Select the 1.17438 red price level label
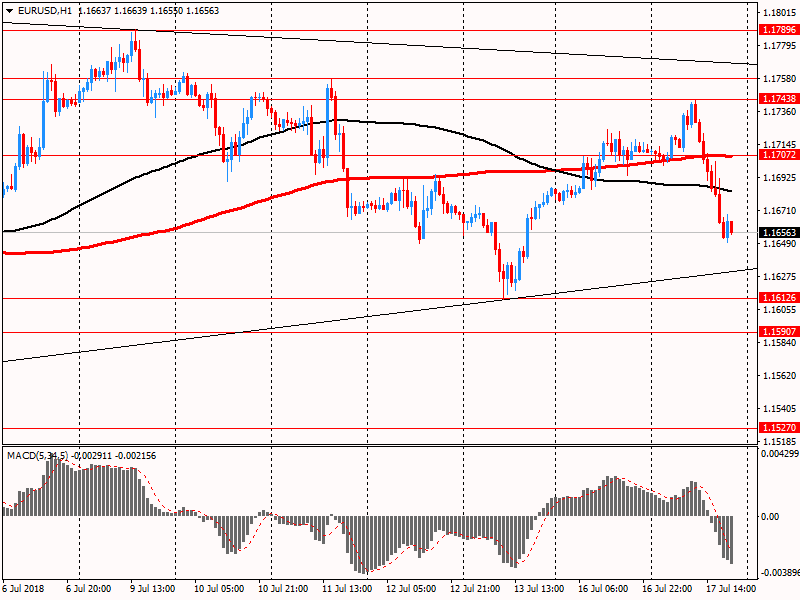 779,98
